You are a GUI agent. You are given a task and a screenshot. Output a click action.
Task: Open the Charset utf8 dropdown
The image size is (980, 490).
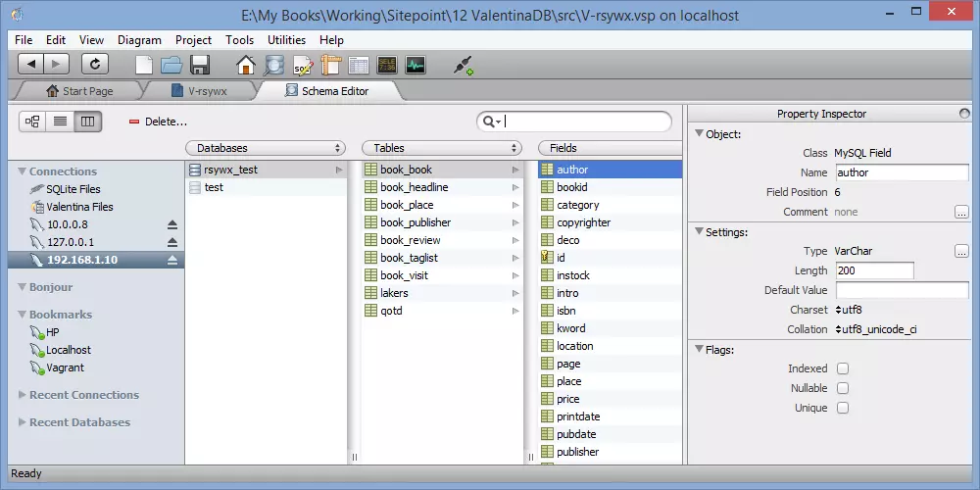click(849, 310)
